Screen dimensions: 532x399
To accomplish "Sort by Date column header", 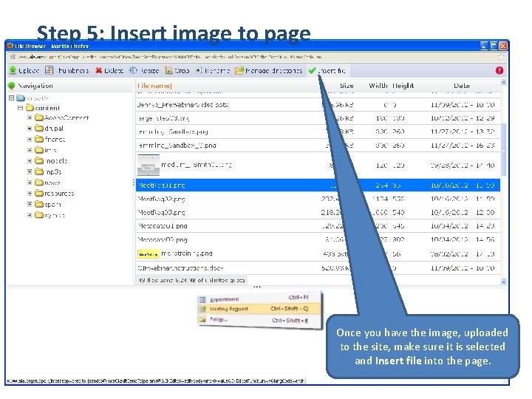I will click(461, 86).
